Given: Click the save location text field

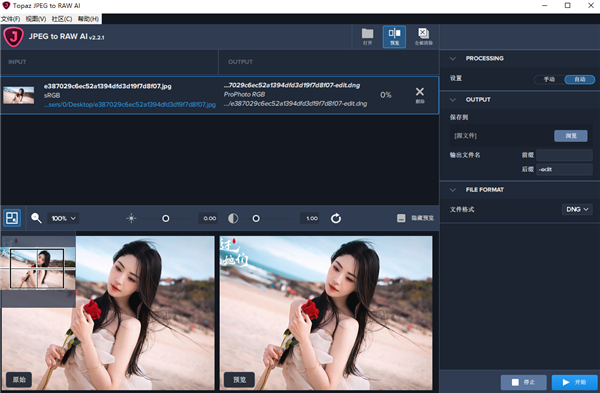Looking at the screenshot, I should tap(502, 136).
